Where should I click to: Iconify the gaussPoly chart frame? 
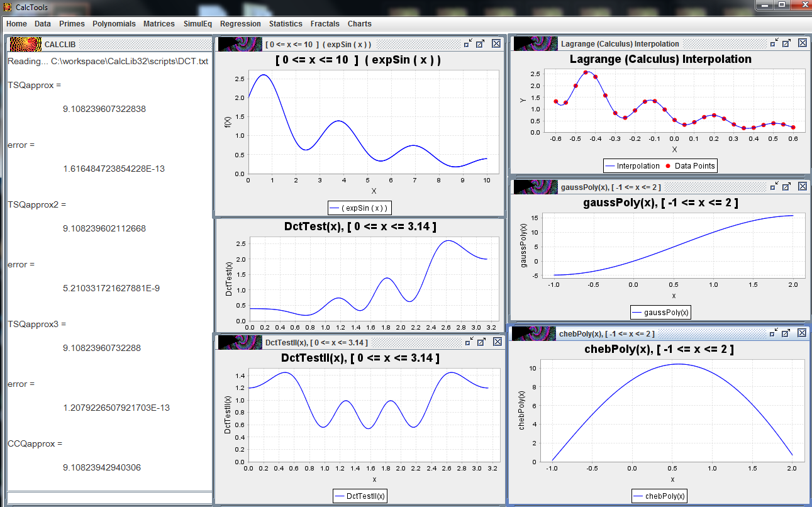tap(774, 186)
